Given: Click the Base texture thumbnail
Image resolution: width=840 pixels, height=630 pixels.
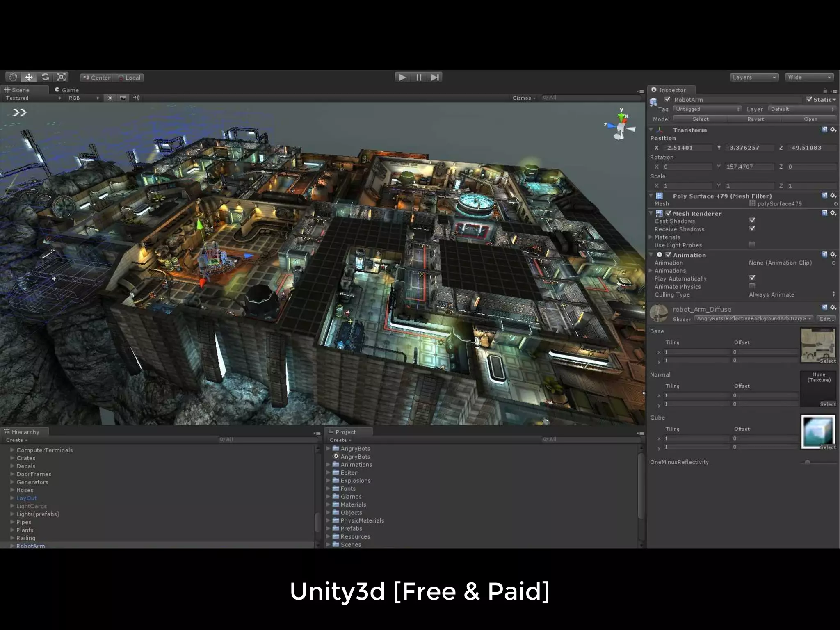Looking at the screenshot, I should [818, 346].
